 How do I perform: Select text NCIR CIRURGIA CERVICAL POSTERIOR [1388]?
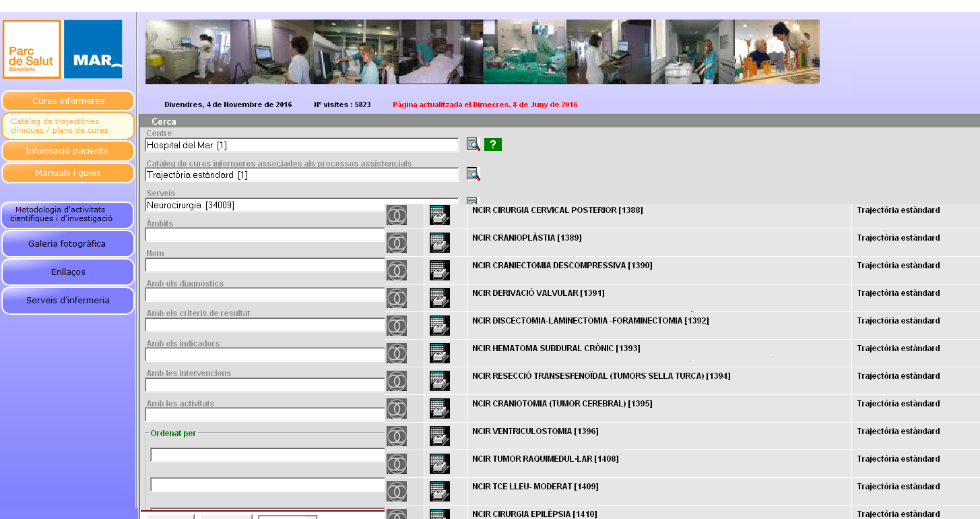558,210
